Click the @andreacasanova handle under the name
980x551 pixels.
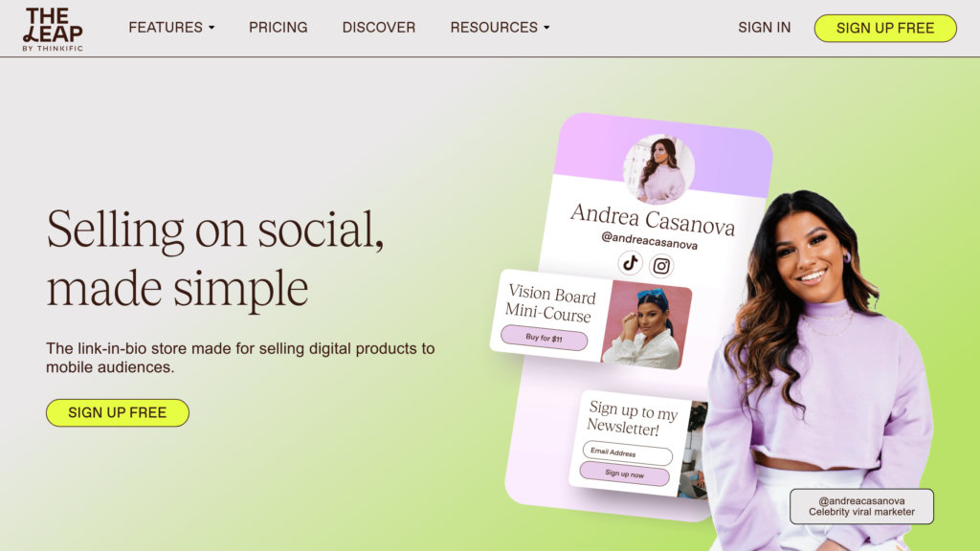coord(650,240)
